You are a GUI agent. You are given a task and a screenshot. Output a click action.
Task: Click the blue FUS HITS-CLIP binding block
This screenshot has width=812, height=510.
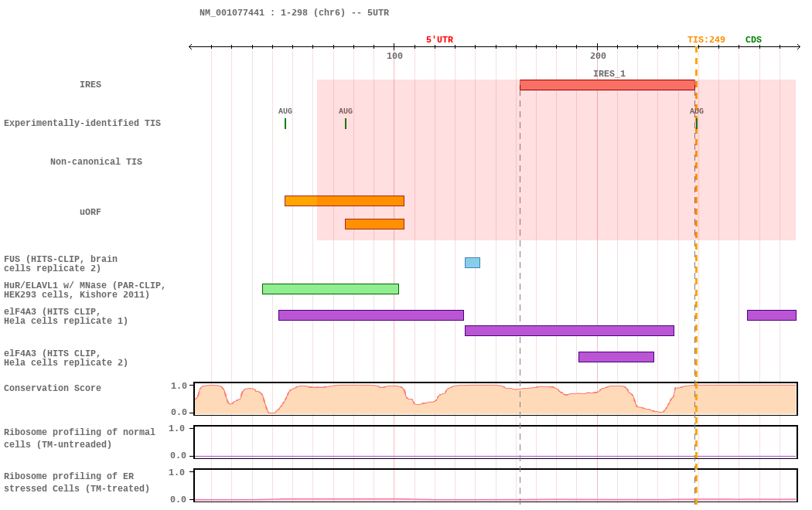point(473,263)
